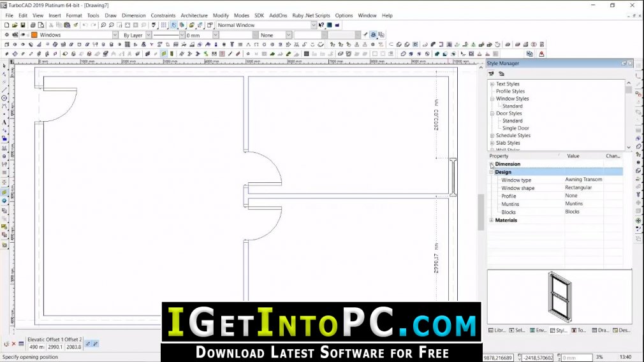Click the format painter brush icon by the pen dropdown
This screenshot has height=362, width=644.
365,35
